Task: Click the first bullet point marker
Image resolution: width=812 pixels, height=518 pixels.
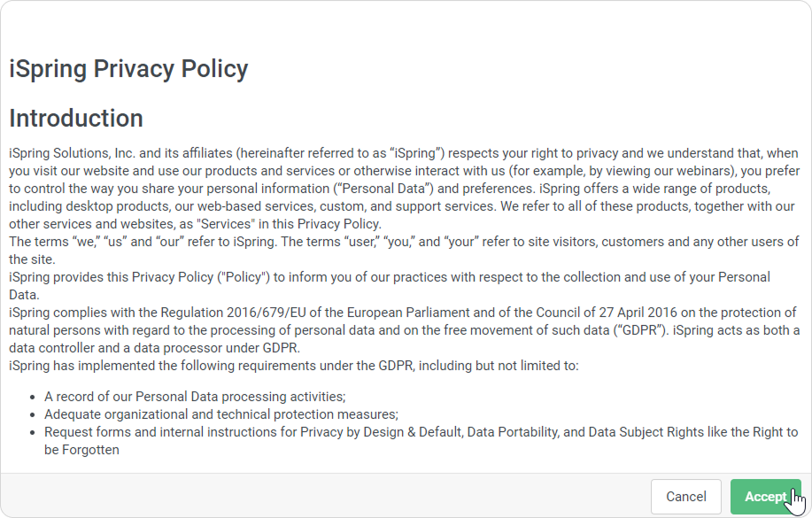Action: tap(33, 397)
